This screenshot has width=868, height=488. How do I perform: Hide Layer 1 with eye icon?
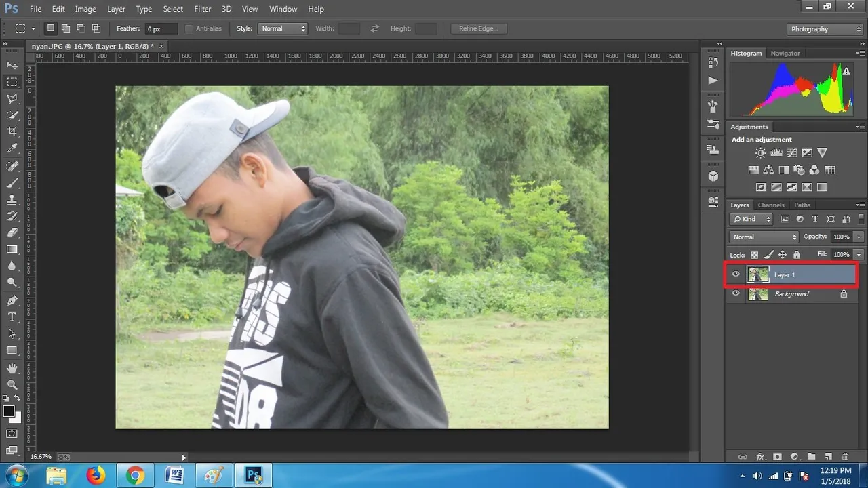[x=736, y=274]
